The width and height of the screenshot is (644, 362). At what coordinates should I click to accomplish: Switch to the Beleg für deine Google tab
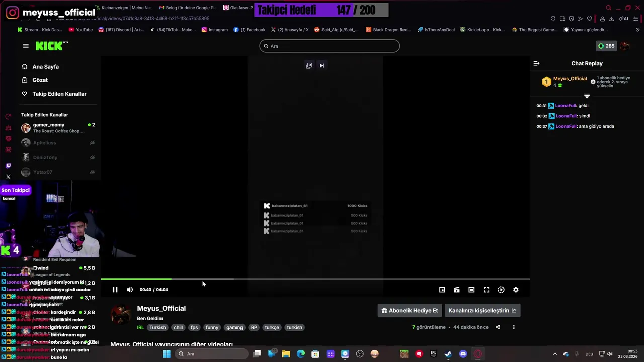(187, 8)
